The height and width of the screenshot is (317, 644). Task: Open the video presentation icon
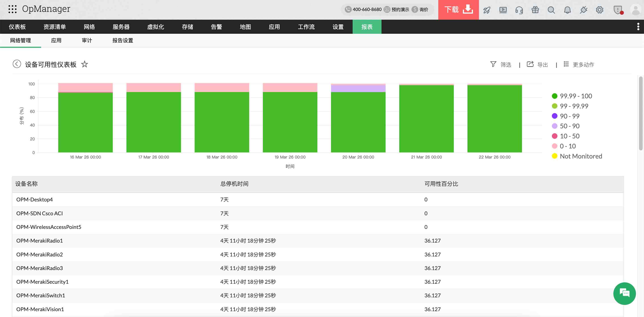[503, 10]
